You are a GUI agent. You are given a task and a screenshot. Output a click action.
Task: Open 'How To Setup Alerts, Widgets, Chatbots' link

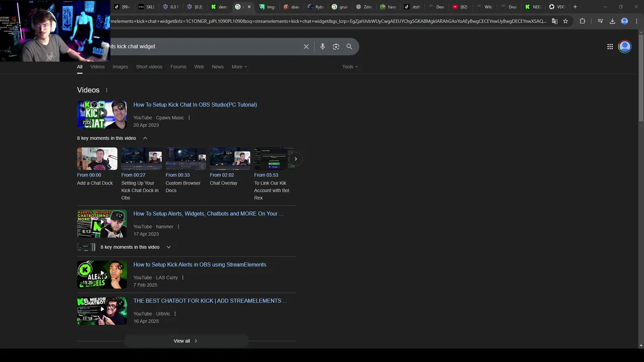[208, 214]
